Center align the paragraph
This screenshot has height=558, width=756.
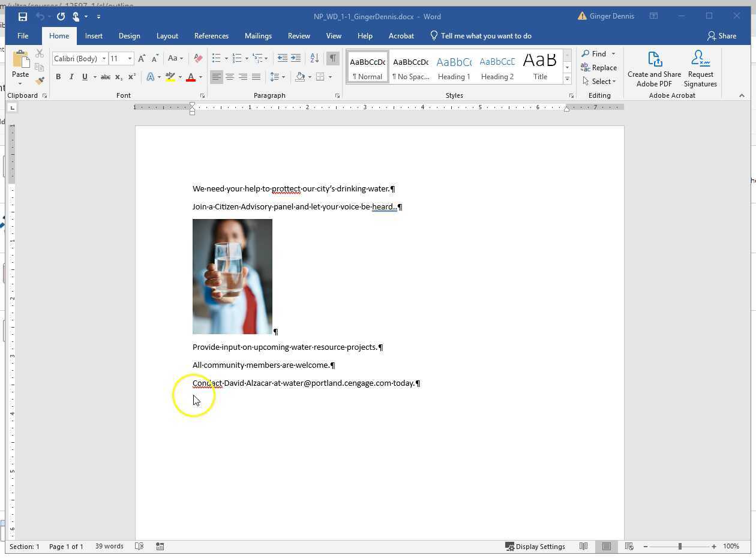pos(230,77)
